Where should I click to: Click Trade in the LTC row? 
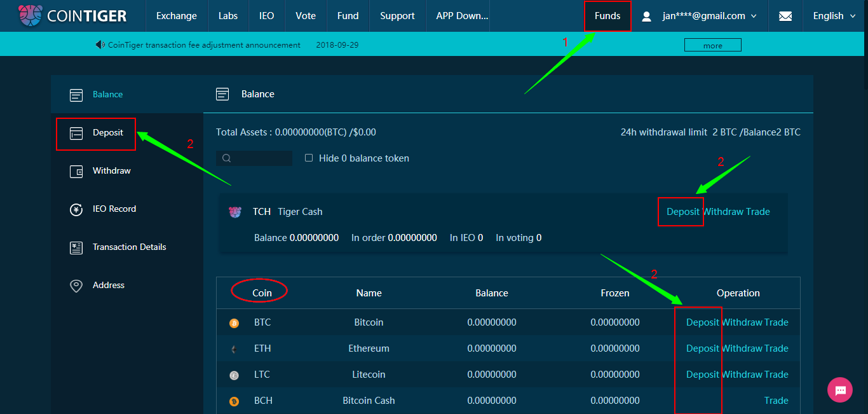coord(776,375)
